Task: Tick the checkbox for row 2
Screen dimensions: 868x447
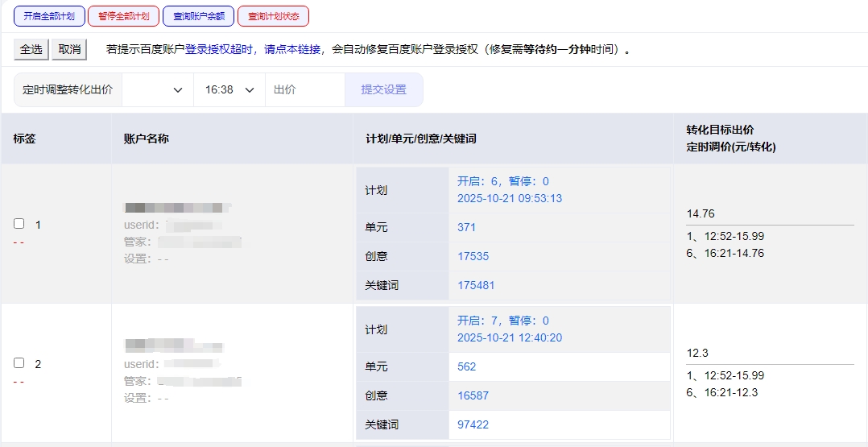Action: (x=19, y=363)
